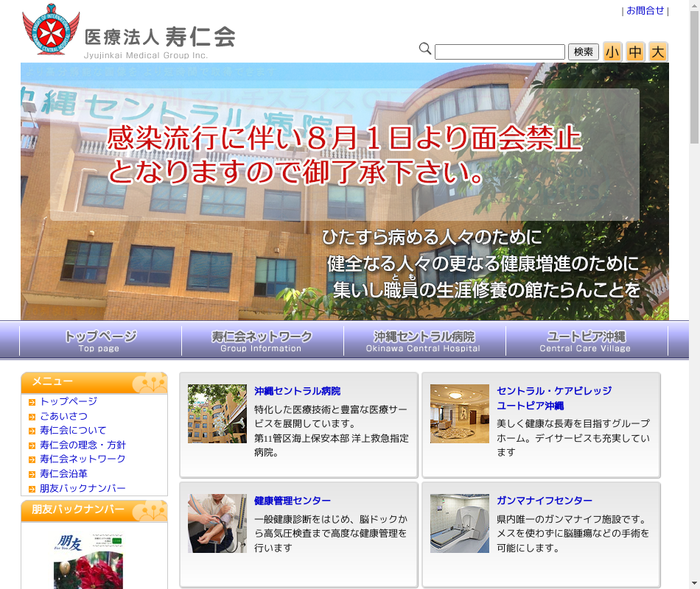The width and height of the screenshot is (700, 589).
Task: Set font size to medium (中)
Action: coord(635,52)
